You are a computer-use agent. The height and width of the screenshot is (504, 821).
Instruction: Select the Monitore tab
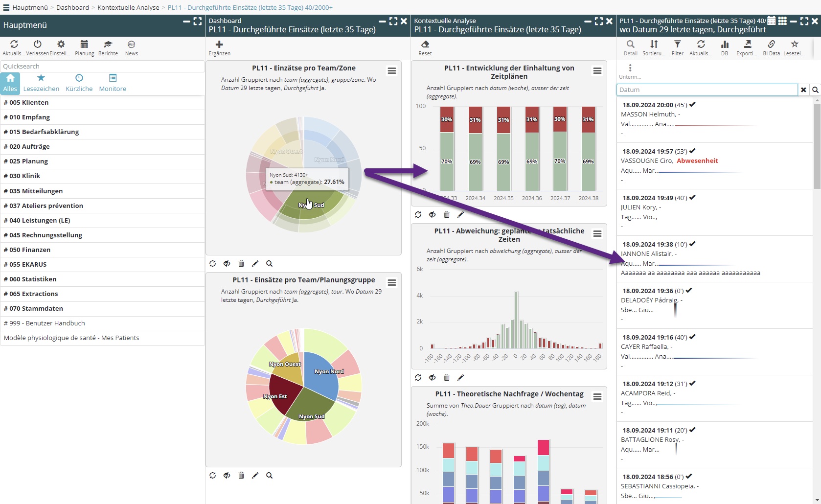coord(113,83)
